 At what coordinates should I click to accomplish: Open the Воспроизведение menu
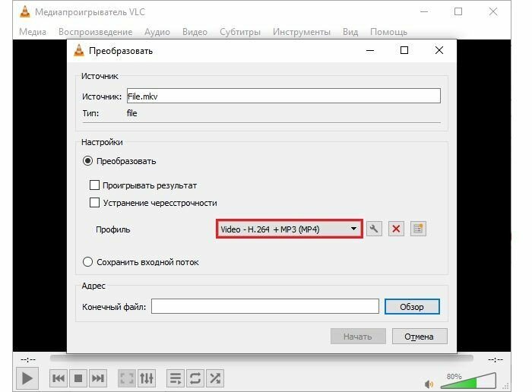[95, 32]
